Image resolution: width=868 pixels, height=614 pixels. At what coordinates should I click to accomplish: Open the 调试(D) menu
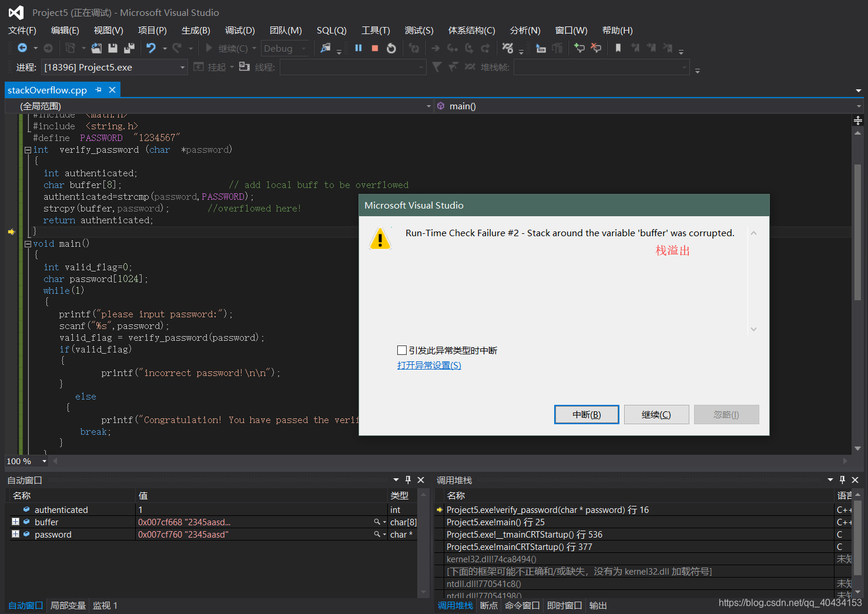point(240,30)
